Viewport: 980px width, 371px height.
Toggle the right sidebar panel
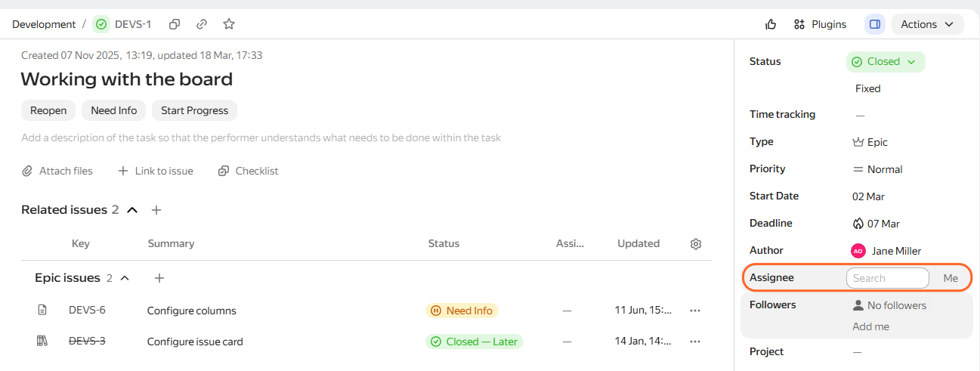[x=875, y=24]
